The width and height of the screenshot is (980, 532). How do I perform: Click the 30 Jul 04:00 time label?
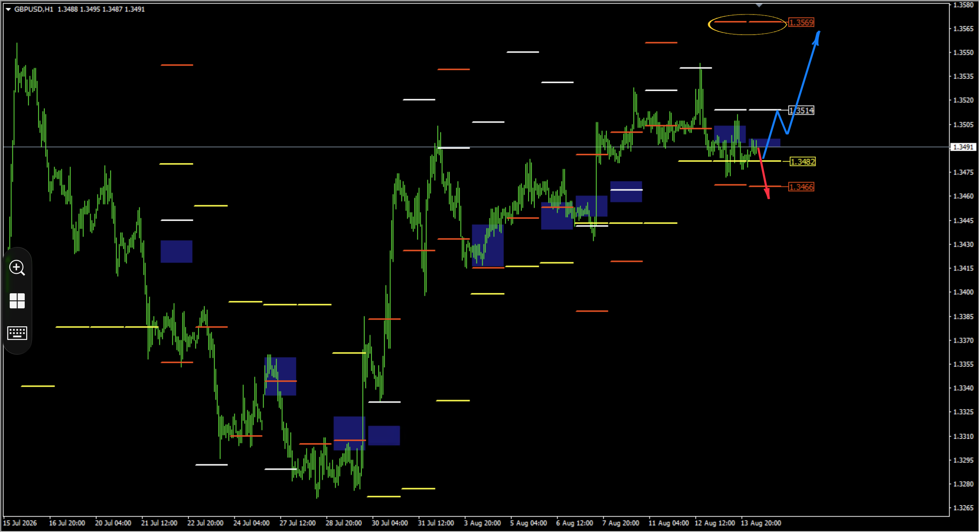point(390,523)
